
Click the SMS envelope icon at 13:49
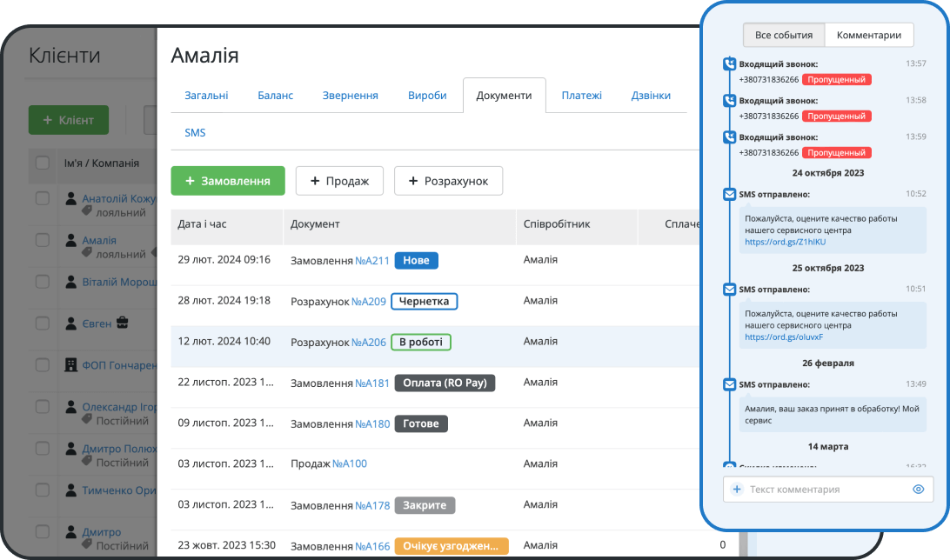[729, 384]
